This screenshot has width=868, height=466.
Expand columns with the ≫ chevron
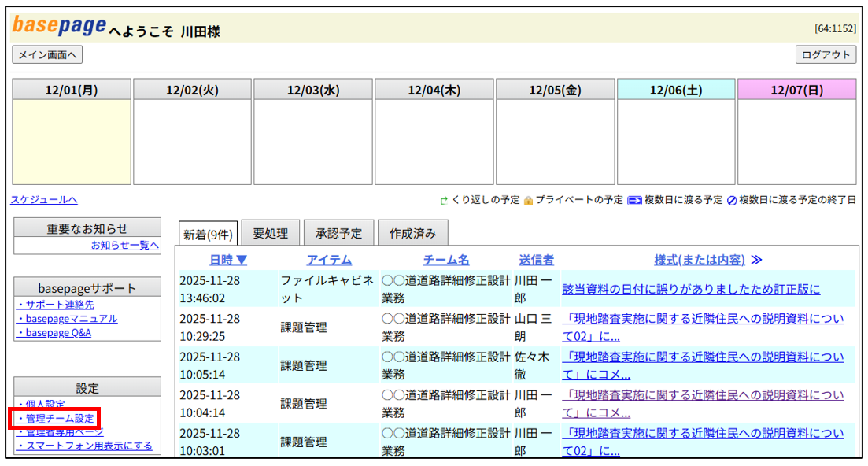pos(756,260)
